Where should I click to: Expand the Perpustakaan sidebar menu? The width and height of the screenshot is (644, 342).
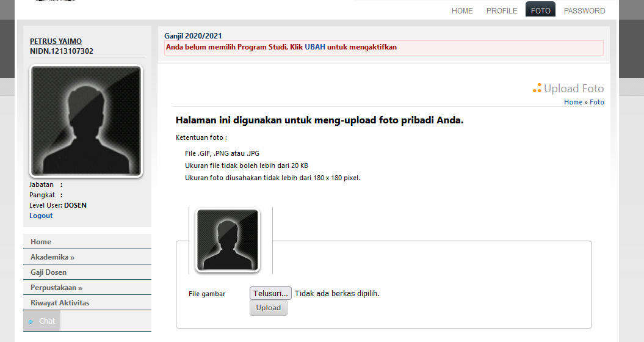[x=56, y=288]
